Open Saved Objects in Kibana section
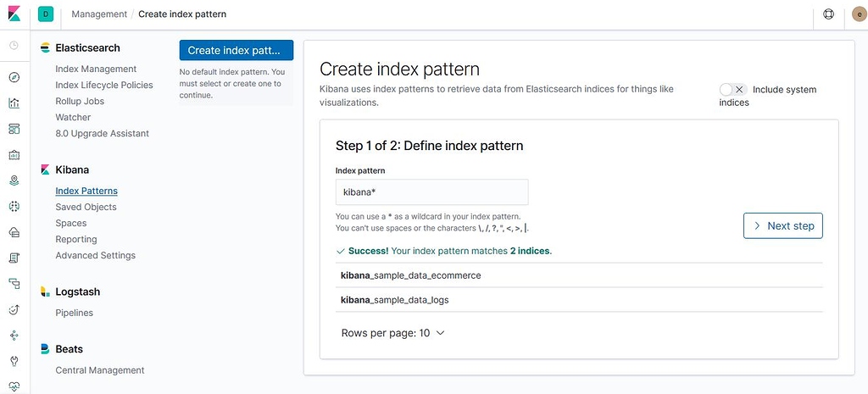868x394 pixels. coord(86,207)
